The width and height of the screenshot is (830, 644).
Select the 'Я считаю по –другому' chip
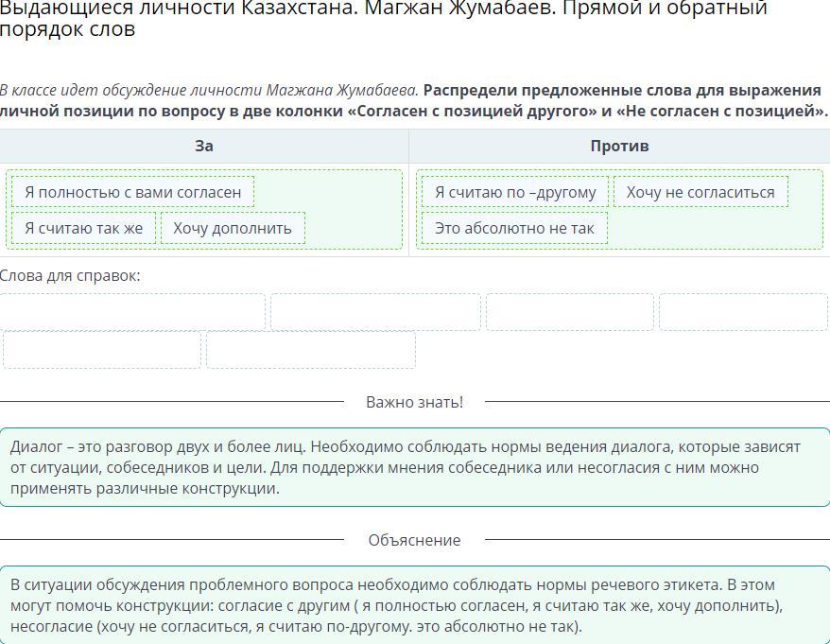coord(515,192)
